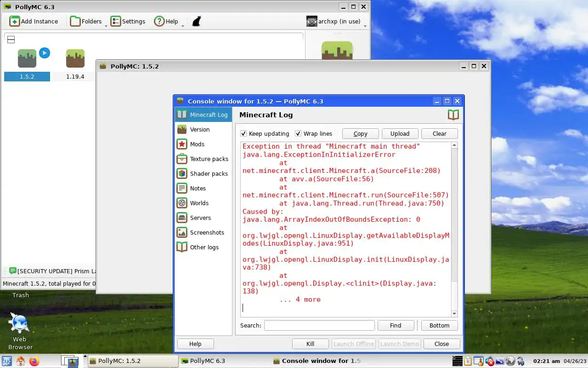Collapse the instance group in PollyMC

[11, 40]
